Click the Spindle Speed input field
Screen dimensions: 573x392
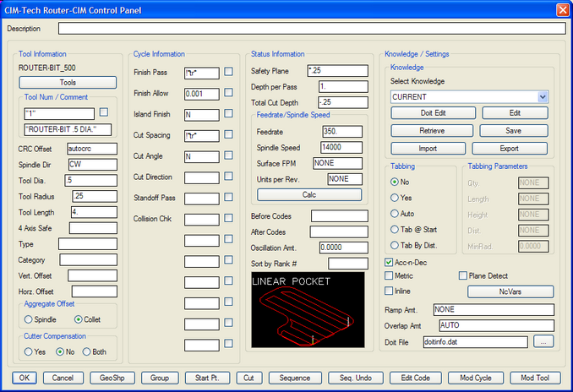click(341, 147)
